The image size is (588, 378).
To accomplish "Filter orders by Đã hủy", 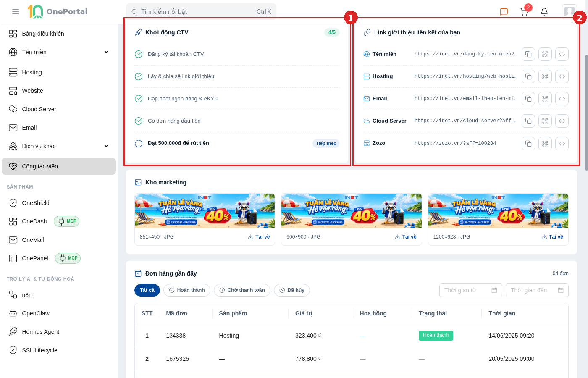I will point(292,290).
